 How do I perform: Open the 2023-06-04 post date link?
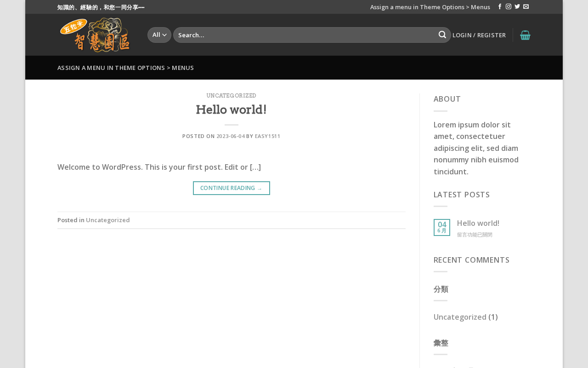tap(231, 136)
